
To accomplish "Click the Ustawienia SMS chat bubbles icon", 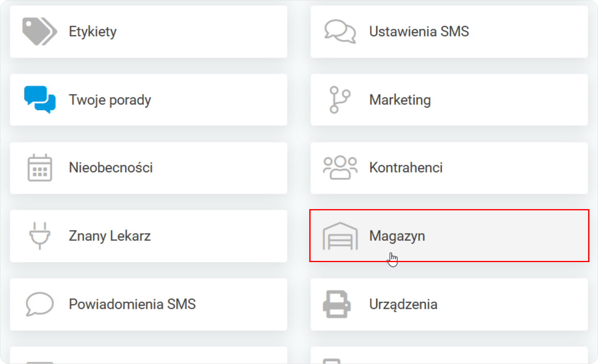I will point(340,32).
